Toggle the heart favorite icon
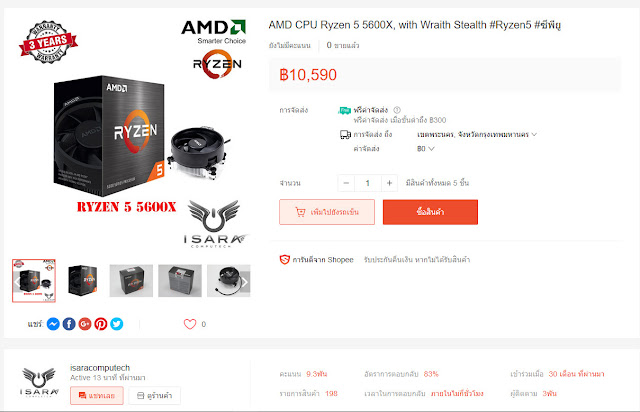640x412 pixels. pyautogui.click(x=190, y=324)
